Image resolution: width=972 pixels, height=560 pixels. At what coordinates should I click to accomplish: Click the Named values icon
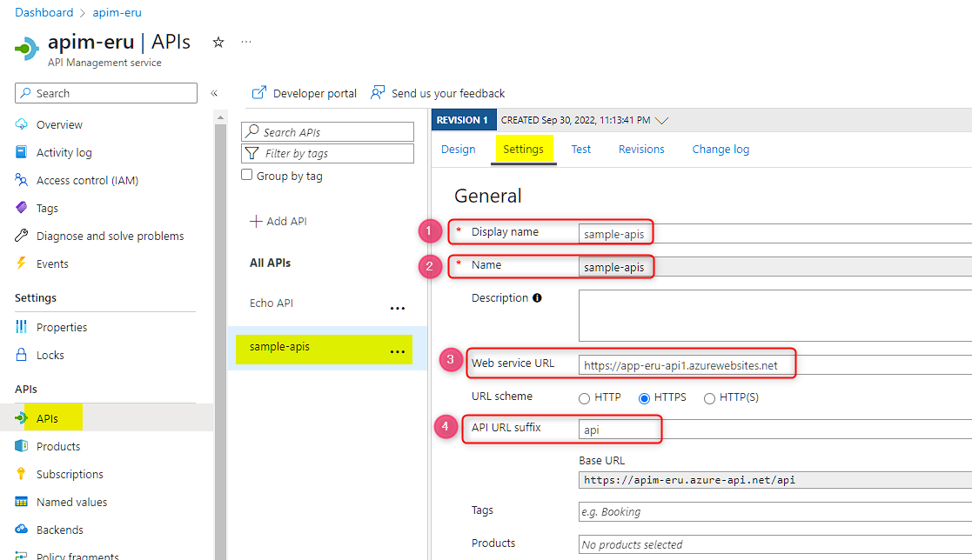[22, 502]
